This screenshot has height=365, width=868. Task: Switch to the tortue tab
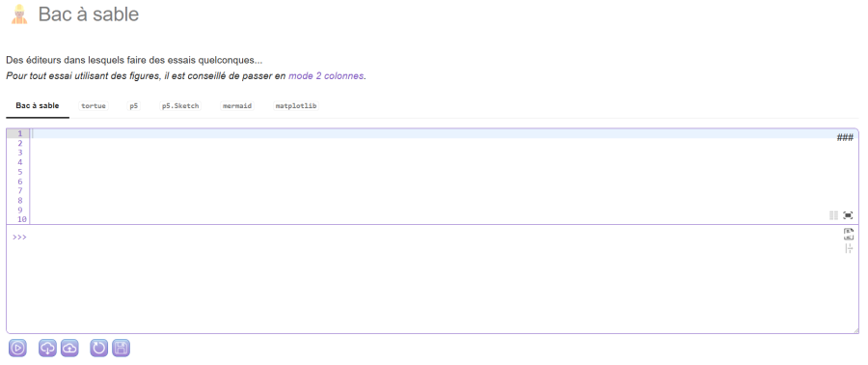[x=94, y=106]
